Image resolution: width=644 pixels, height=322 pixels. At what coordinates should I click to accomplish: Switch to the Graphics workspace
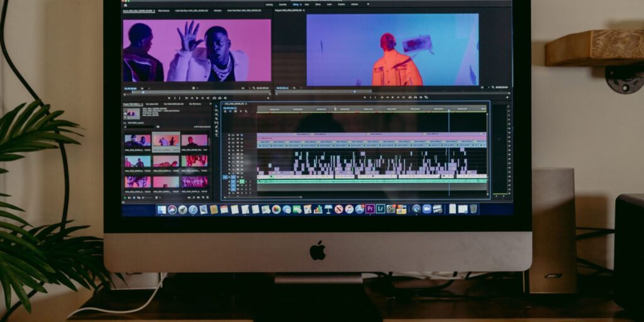341,4
